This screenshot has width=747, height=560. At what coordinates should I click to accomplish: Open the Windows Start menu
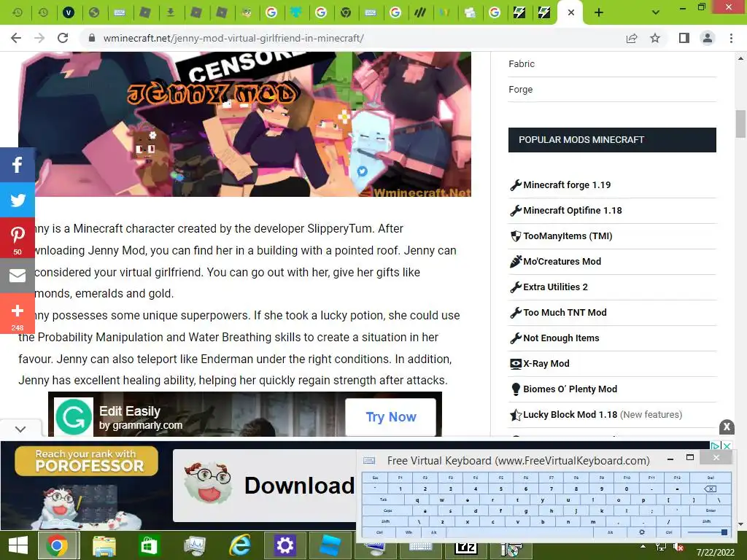(18, 545)
